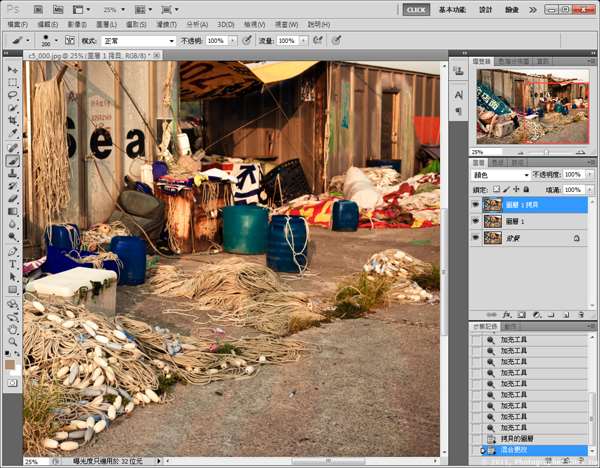
Task: Click the '基本功能' workspace button
Action: [x=452, y=10]
